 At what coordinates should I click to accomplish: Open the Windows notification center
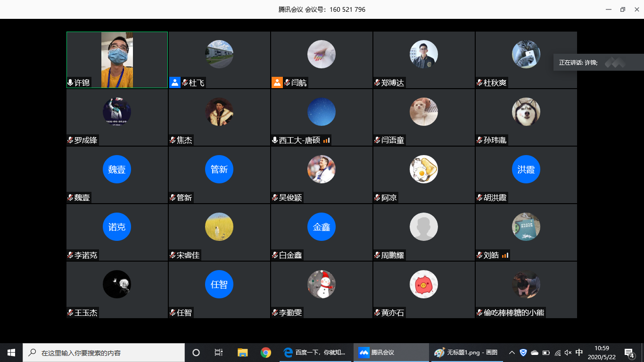point(629,353)
